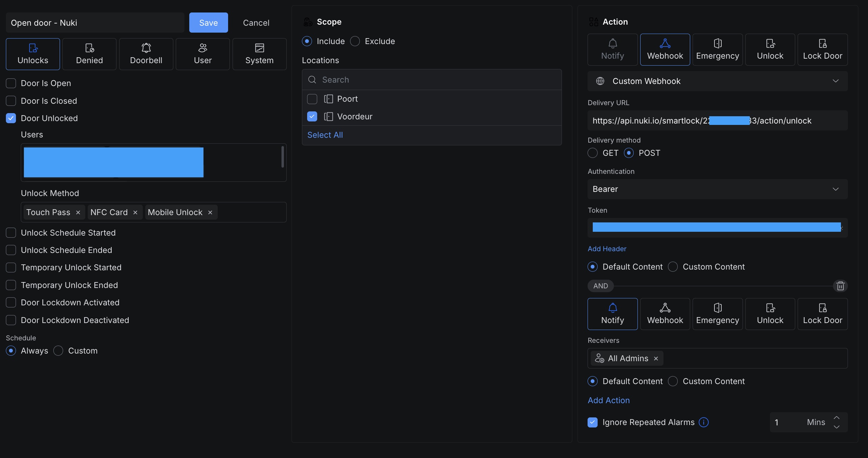
Task: Select Lock Door in the bottom action row
Action: click(x=822, y=314)
